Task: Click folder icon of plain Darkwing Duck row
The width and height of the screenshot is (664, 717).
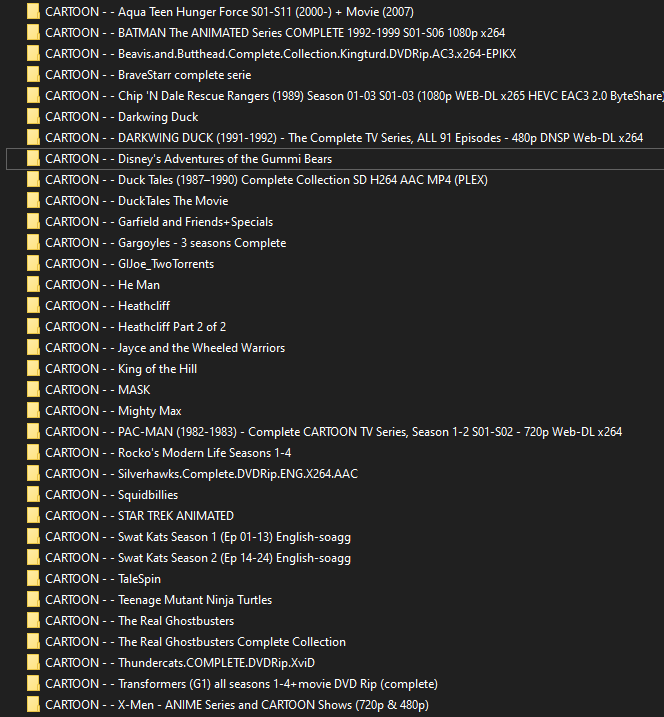Action: 33,117
